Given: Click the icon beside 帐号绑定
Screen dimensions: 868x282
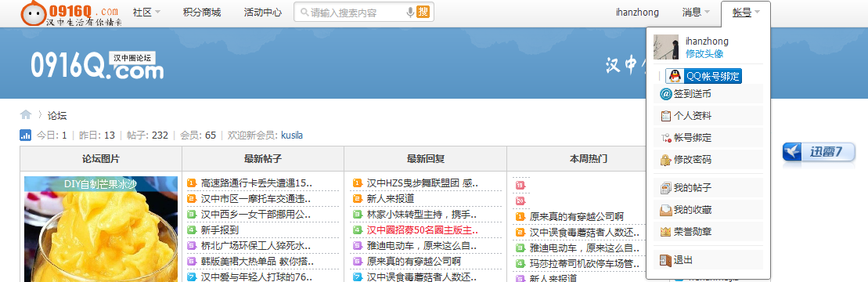Looking at the screenshot, I should pyautogui.click(x=666, y=138).
